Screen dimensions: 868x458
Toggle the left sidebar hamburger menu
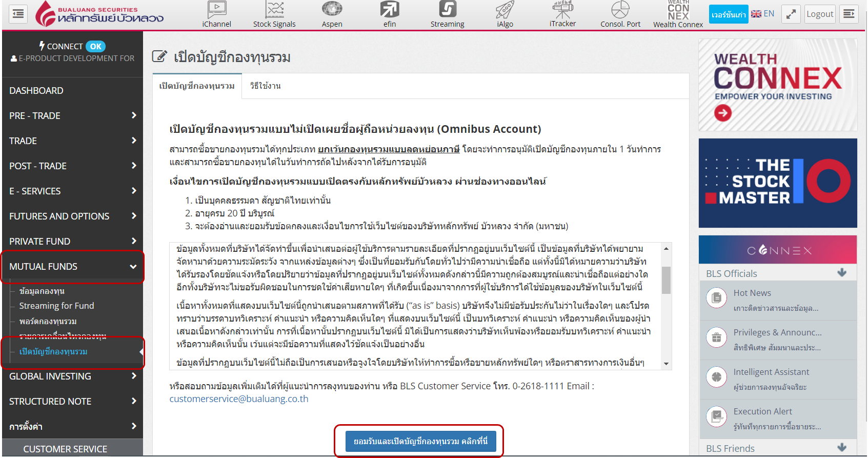tap(18, 14)
